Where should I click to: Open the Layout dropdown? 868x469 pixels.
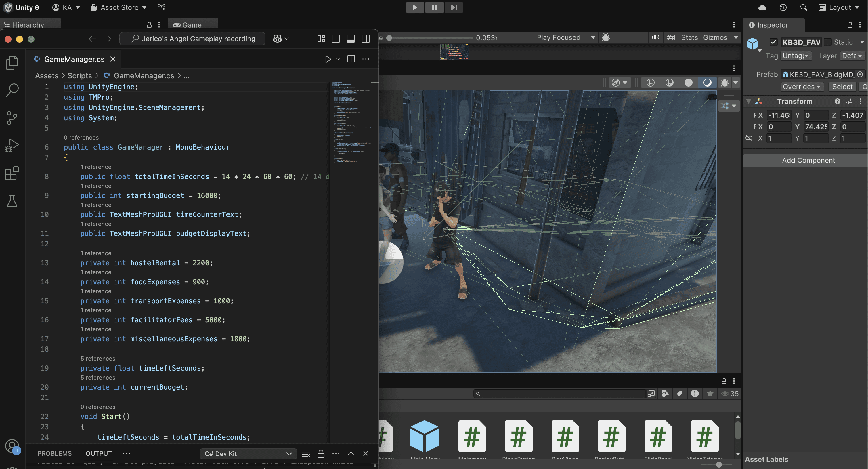[839, 7]
